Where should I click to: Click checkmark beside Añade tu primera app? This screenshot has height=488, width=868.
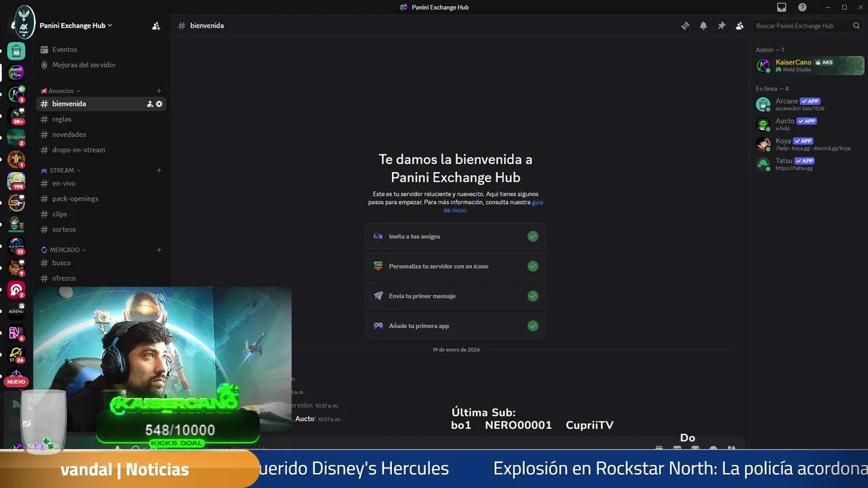pyautogui.click(x=533, y=326)
